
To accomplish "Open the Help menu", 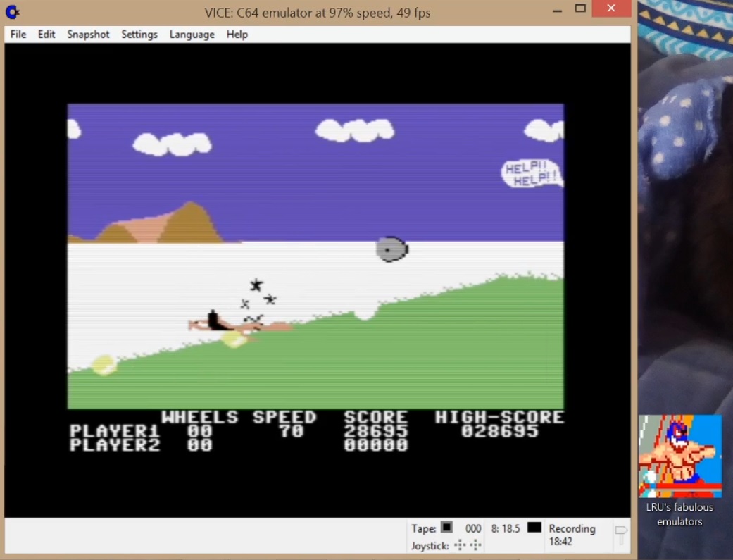I will click(237, 35).
